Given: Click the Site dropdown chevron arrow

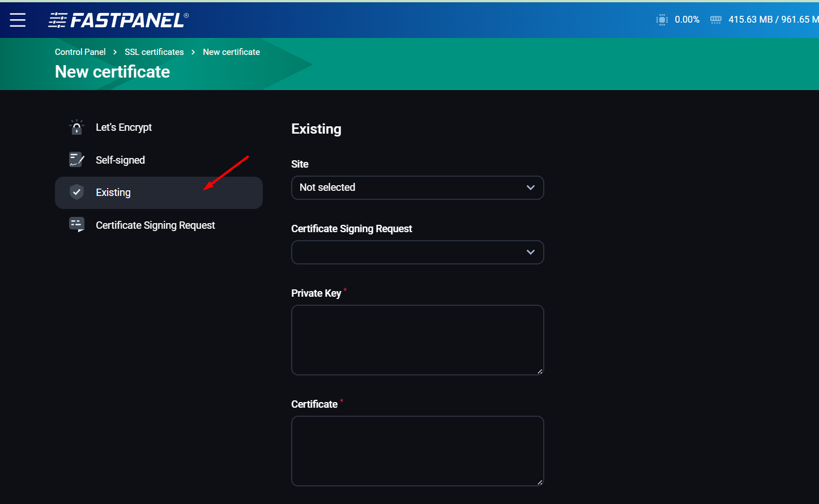Looking at the screenshot, I should (531, 187).
